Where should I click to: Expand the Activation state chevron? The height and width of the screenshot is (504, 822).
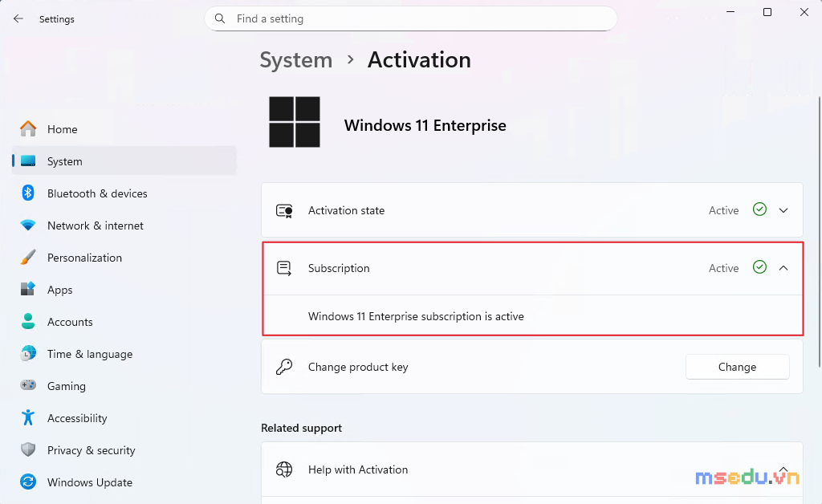tap(783, 210)
